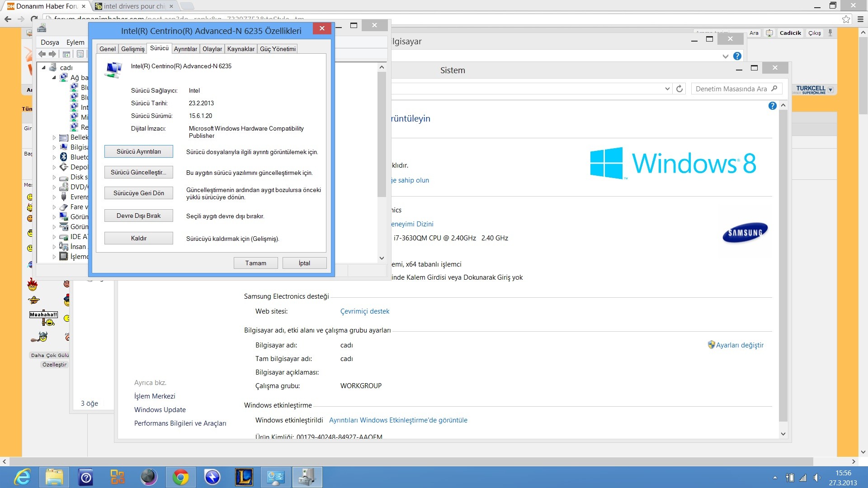Open the Ayrıntılar tab
This screenshot has width=868, height=488.
click(x=185, y=49)
